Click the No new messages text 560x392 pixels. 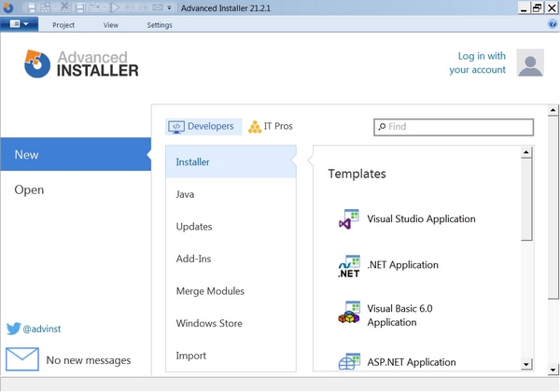[89, 360]
